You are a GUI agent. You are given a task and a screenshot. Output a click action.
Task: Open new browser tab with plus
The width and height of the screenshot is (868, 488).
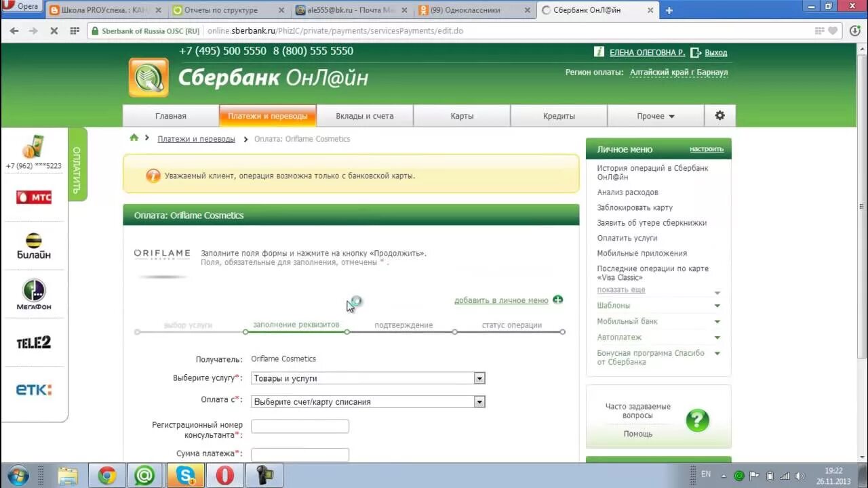coord(669,10)
